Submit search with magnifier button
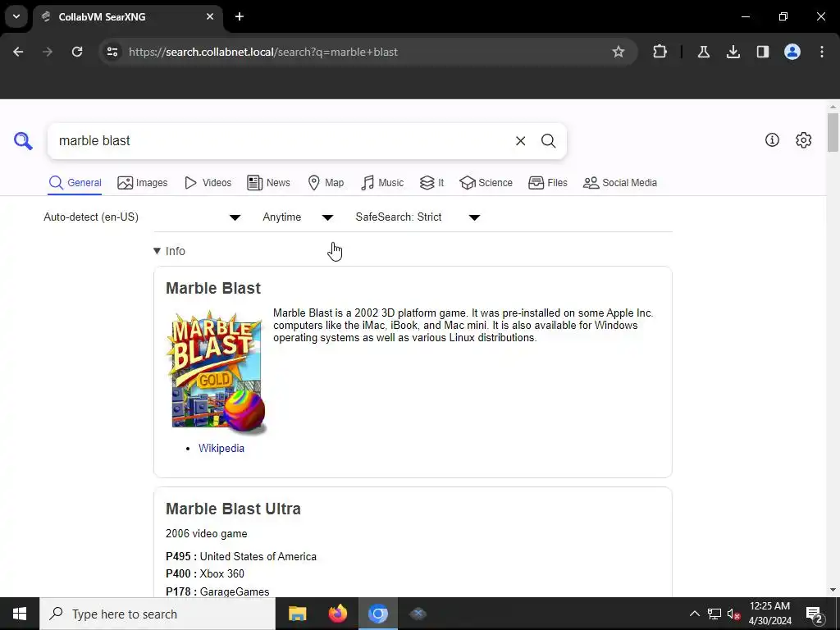 548,141
